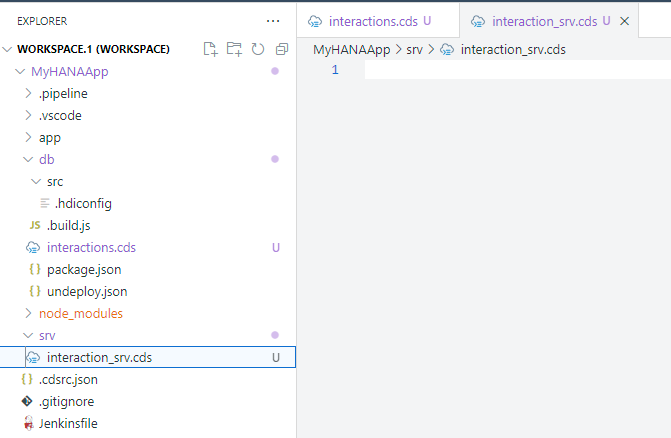Click the file icon beside .hdiconfig

pos(45,203)
